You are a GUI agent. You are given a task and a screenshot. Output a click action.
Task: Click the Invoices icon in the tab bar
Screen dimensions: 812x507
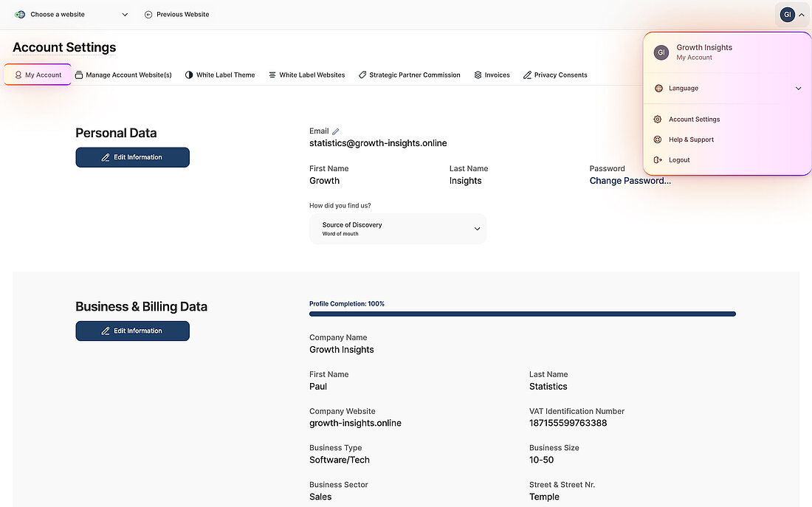tap(478, 75)
